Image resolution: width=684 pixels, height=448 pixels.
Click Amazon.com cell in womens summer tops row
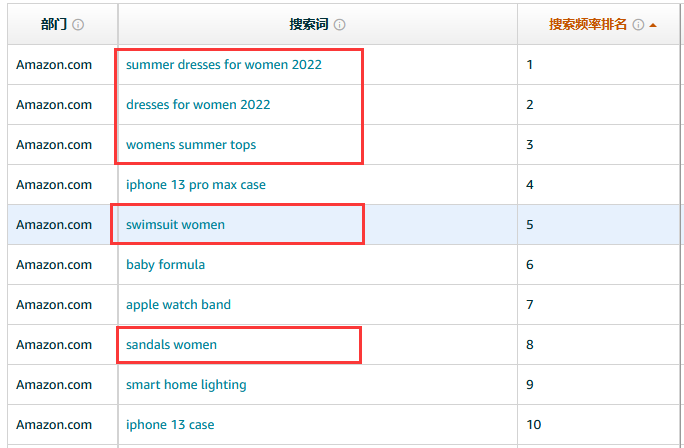62,145
